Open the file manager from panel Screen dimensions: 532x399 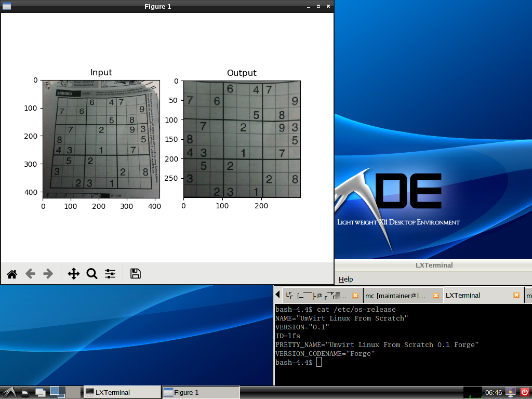coord(25,393)
